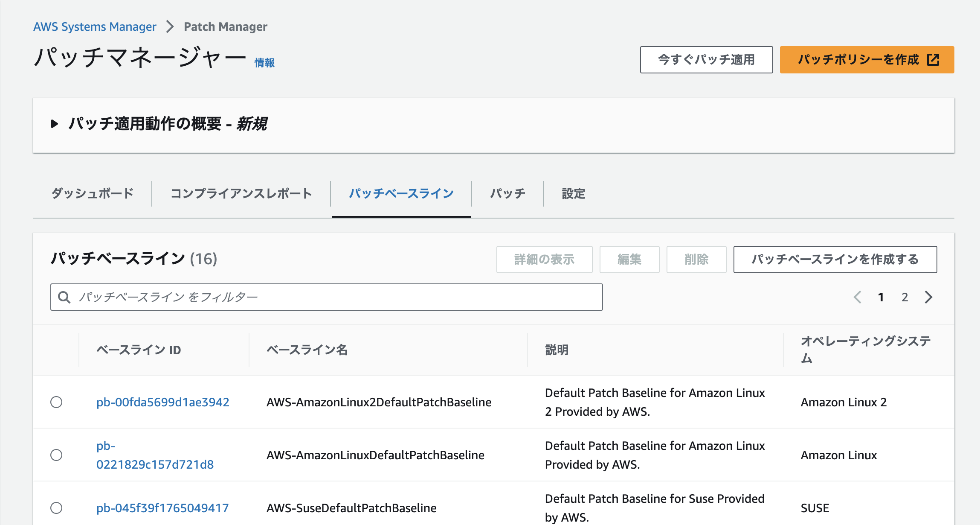Screen dimensions: 980x525
Task: Click the search magnifier icon in the filter bar
Action: coord(64,297)
